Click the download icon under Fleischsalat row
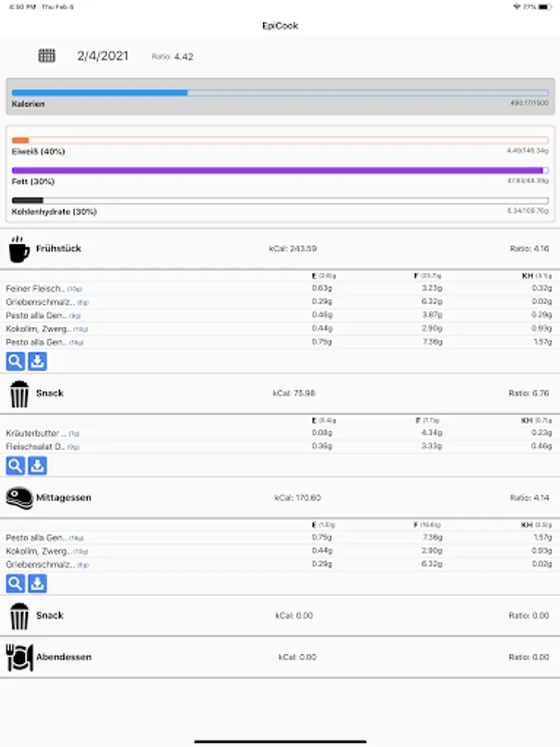 click(x=37, y=466)
